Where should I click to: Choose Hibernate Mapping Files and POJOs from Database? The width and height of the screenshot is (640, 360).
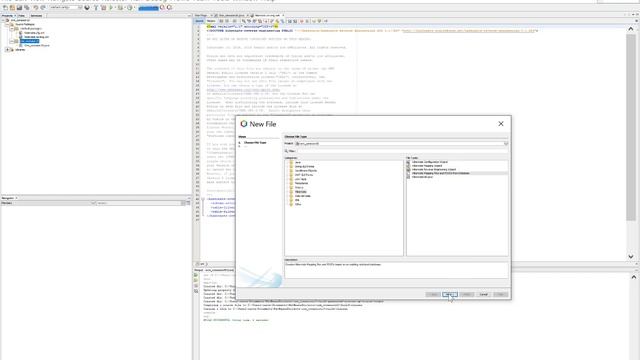pyautogui.click(x=440, y=173)
